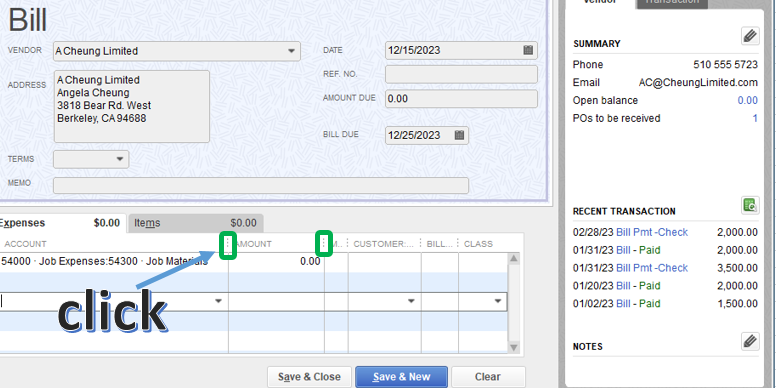Open the Open balance 0.00 link
This screenshot has width=776, height=388.
pos(747,100)
